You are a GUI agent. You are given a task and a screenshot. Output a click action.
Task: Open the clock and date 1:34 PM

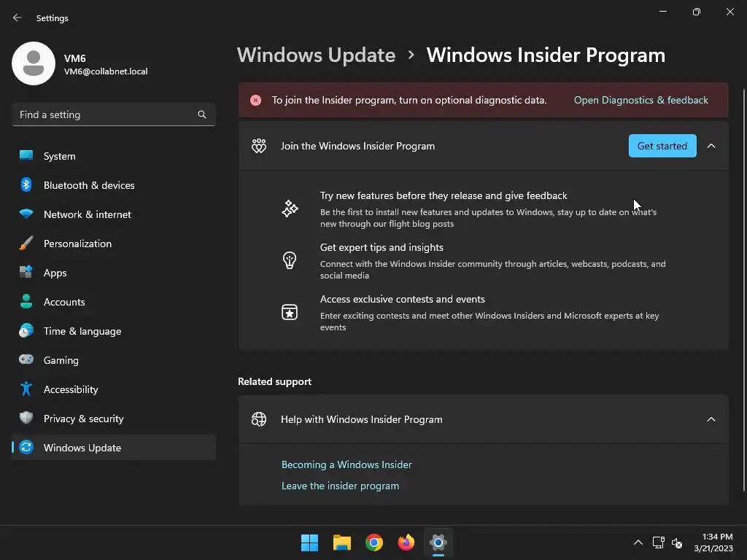click(713, 542)
